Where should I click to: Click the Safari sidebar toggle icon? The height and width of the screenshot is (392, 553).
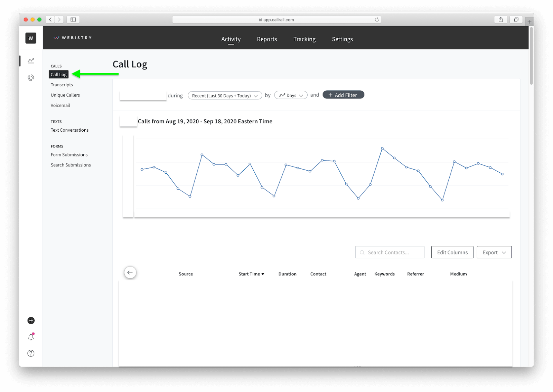(x=73, y=19)
